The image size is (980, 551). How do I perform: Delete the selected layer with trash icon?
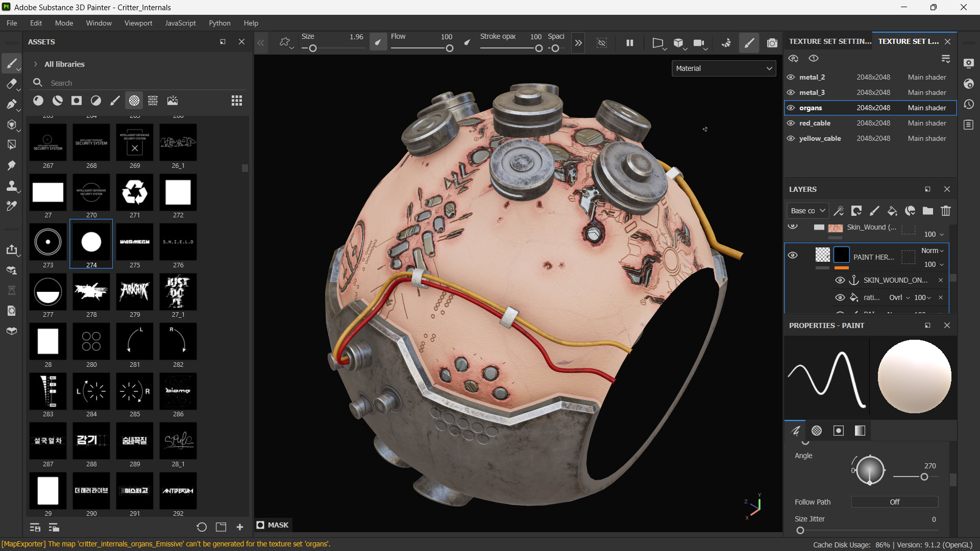click(x=946, y=211)
